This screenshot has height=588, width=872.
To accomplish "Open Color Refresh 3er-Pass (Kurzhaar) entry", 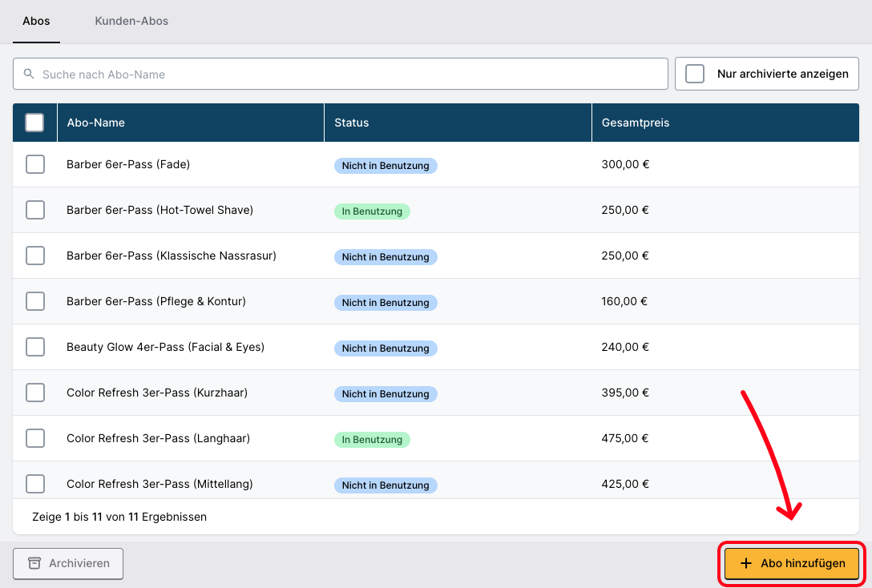I will click(157, 393).
